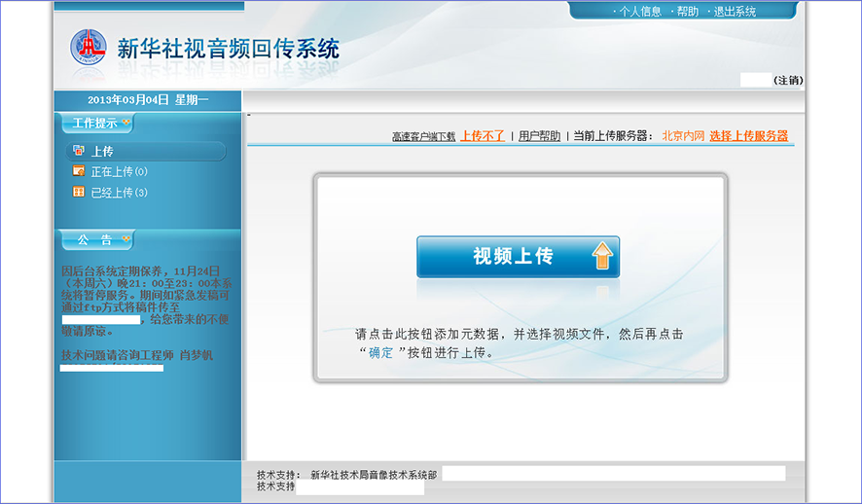Collapse the 工作提示 panel arrow

[x=126, y=122]
